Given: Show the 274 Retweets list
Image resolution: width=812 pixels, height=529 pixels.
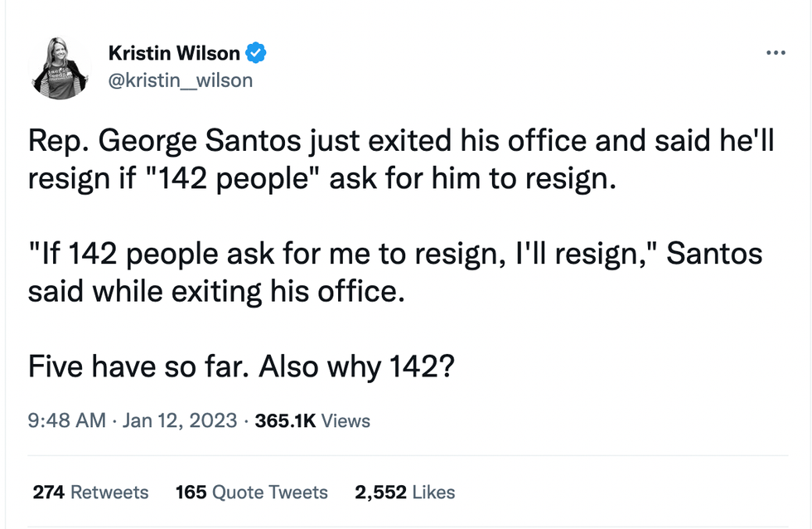Looking at the screenshot, I should pos(90,492).
